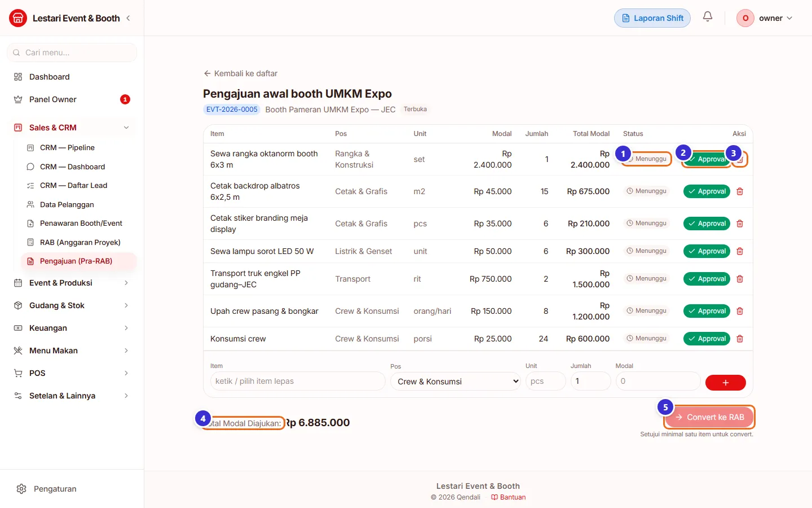This screenshot has width=812, height=508.
Task: Focus the Jumlah quantity field
Action: pyautogui.click(x=591, y=381)
